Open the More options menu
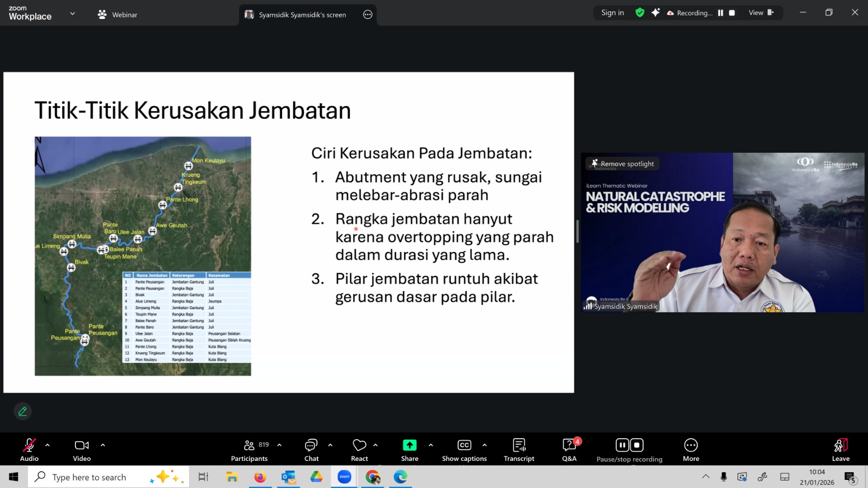Image resolution: width=868 pixels, height=488 pixels. [x=691, y=450]
